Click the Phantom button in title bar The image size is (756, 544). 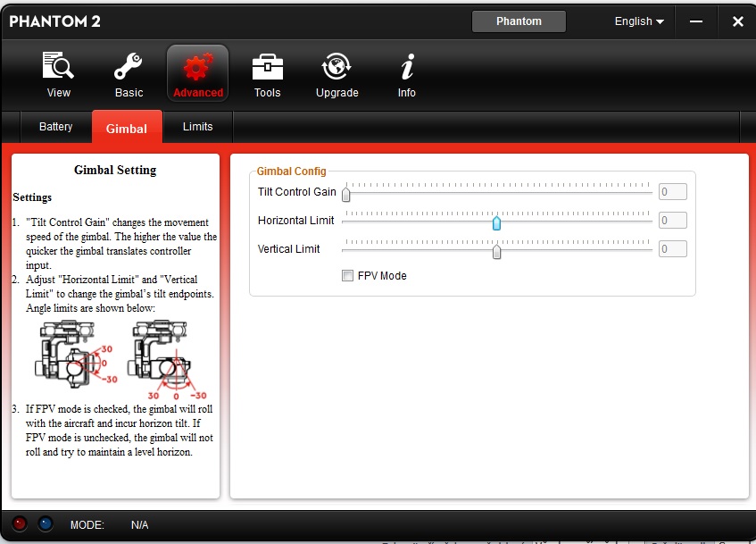519,21
